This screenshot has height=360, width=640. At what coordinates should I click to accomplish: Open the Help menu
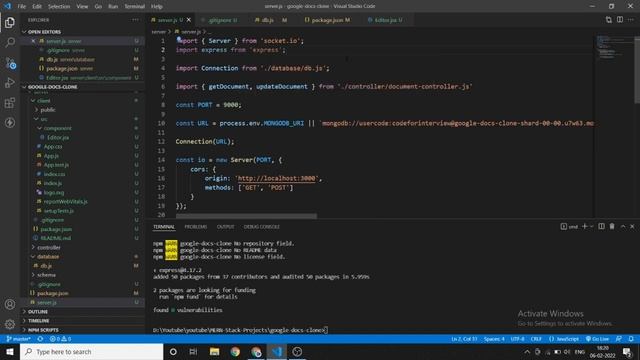tap(157, 7)
